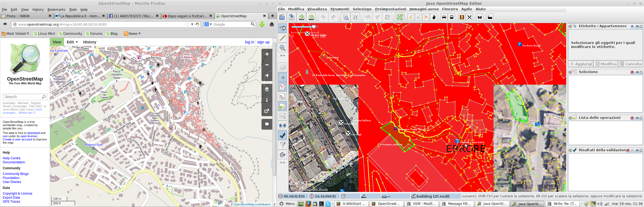644x207 pixels.
Task: Click the sign up link
Action: (x=263, y=42)
